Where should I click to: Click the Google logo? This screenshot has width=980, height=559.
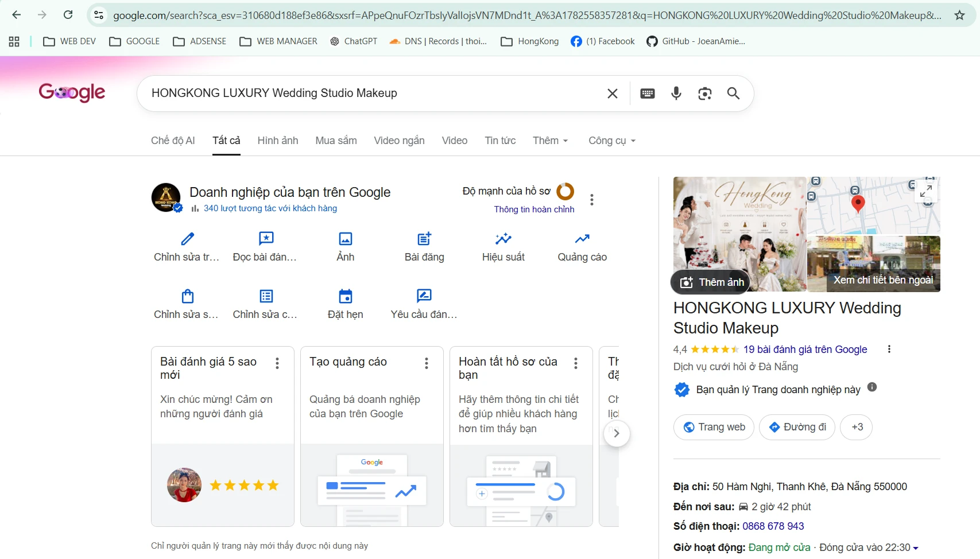72,92
